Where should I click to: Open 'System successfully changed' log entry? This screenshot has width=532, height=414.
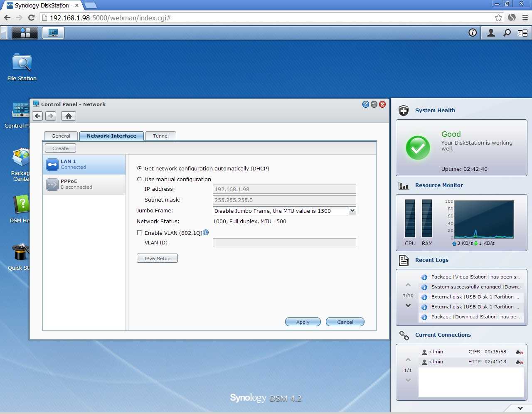[x=471, y=287]
